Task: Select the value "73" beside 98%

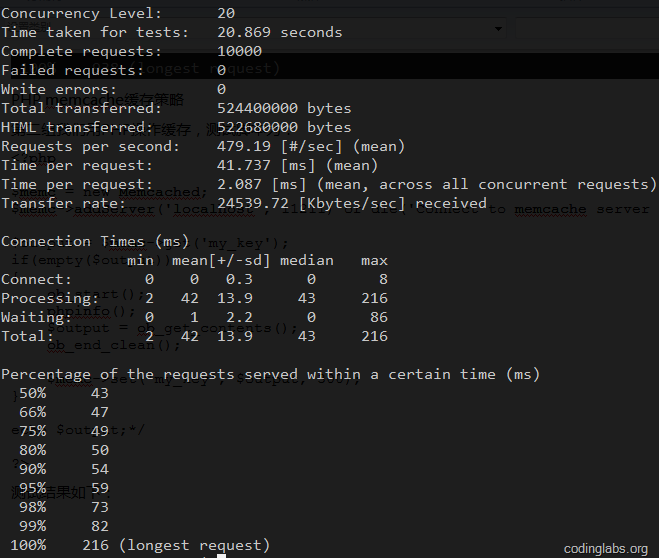Action: point(100,507)
